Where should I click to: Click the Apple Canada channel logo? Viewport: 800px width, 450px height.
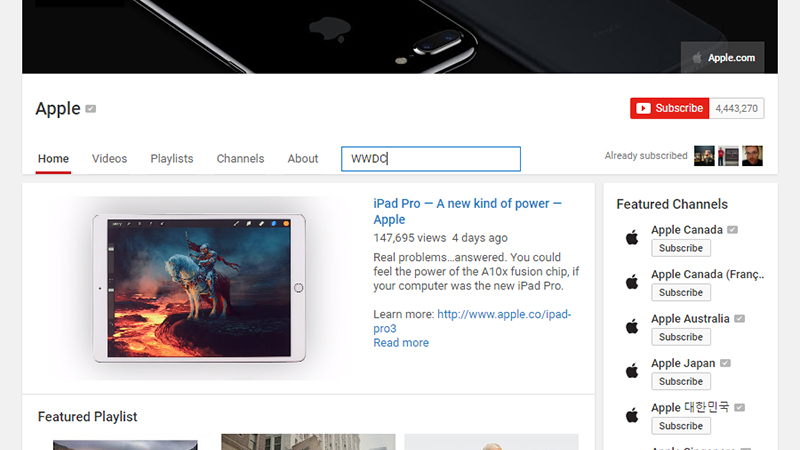pos(632,237)
